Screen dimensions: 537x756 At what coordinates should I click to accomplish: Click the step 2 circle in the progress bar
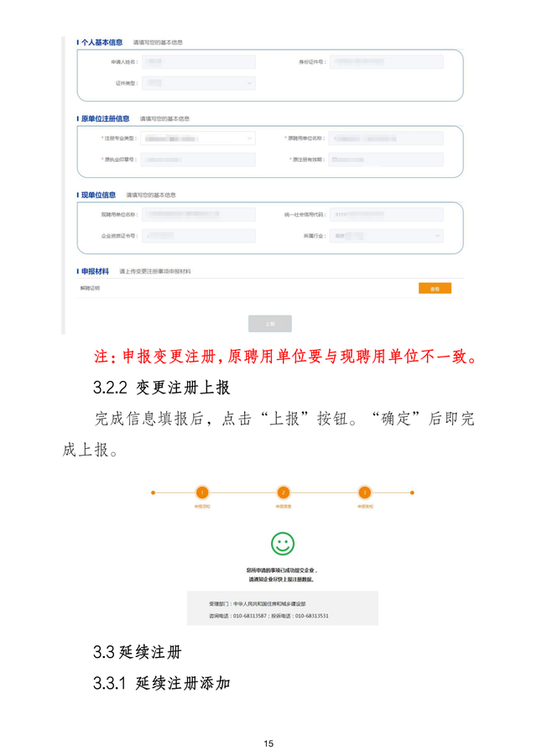[x=283, y=493]
